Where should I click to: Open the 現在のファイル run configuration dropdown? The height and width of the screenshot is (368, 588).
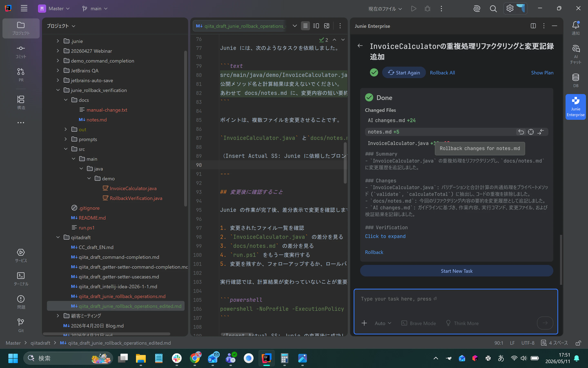tap(385, 9)
